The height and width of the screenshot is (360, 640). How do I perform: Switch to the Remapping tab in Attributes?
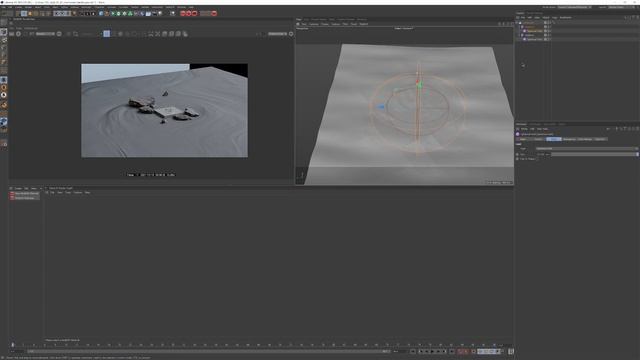point(569,139)
